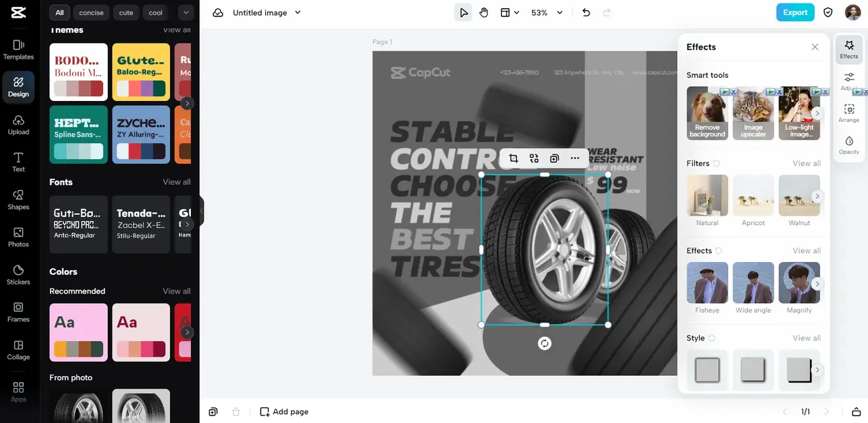Apply the Spline Sans teal theme palette

(78, 134)
